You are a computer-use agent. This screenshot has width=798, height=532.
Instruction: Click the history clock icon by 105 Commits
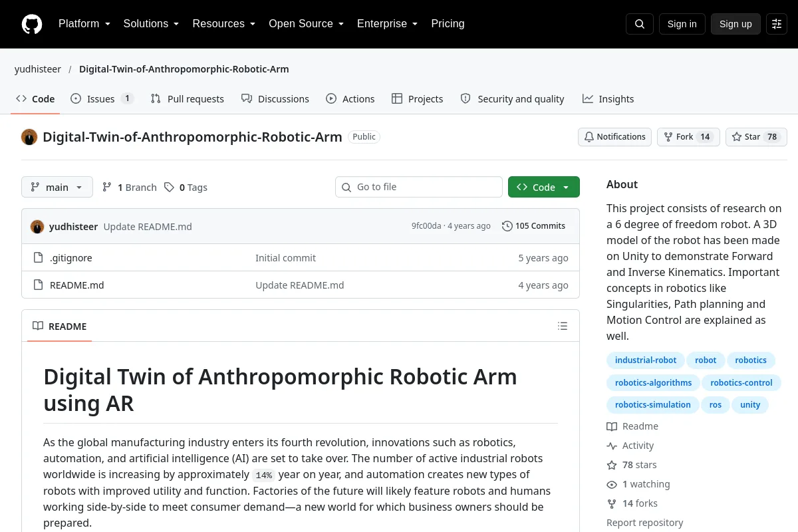point(507,226)
